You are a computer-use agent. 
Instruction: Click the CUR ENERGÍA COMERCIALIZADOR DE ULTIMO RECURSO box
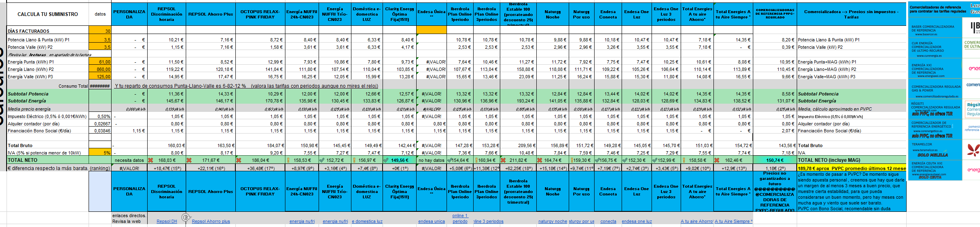click(935, 49)
